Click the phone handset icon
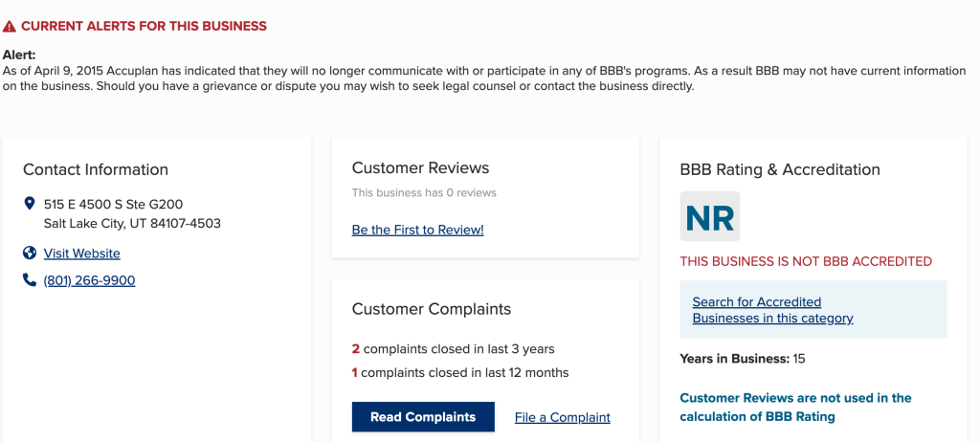980x442 pixels. [x=29, y=280]
